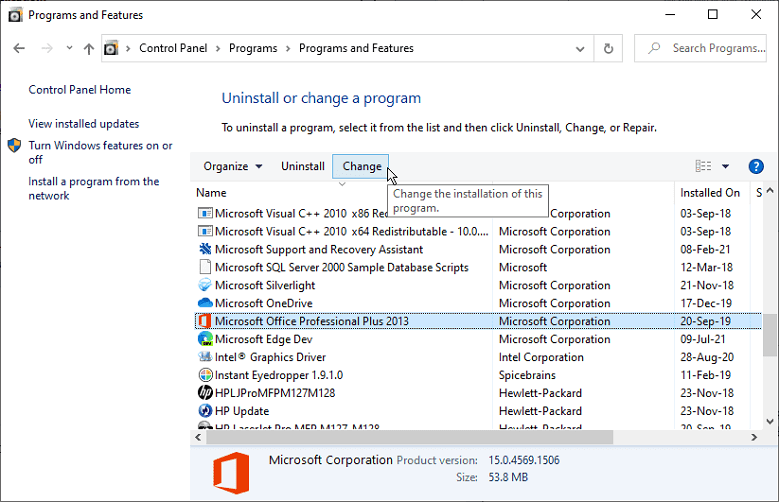Click the horizontal scrollbar left arrow
The width and height of the screenshot is (779, 502).
pyautogui.click(x=198, y=437)
